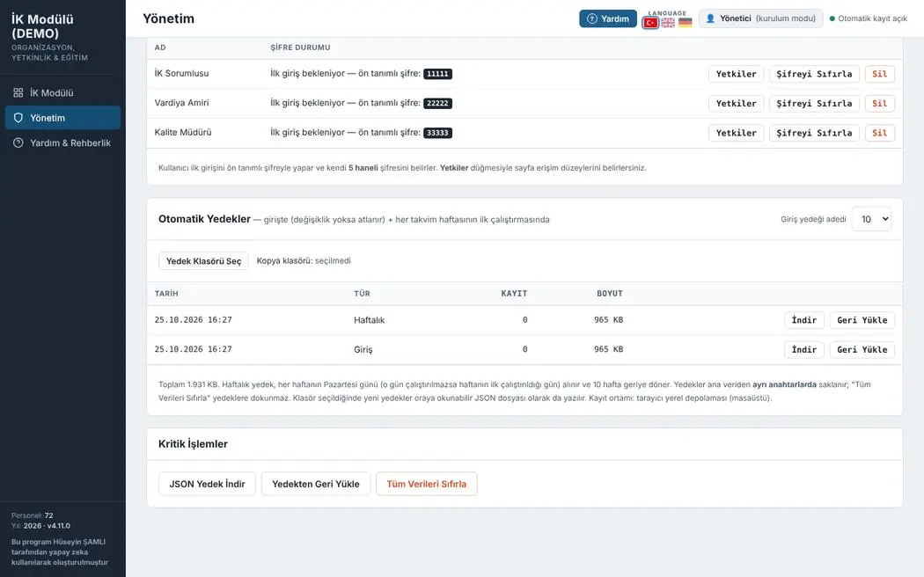Delete the Vardiya Amiri user
This screenshot has width=924, height=577.
pos(880,103)
